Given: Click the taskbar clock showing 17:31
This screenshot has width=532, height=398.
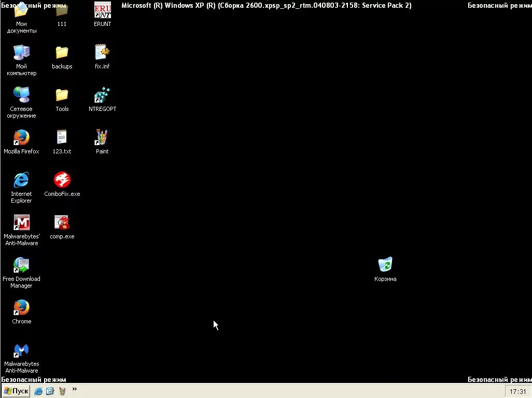Looking at the screenshot, I should tap(518, 392).
